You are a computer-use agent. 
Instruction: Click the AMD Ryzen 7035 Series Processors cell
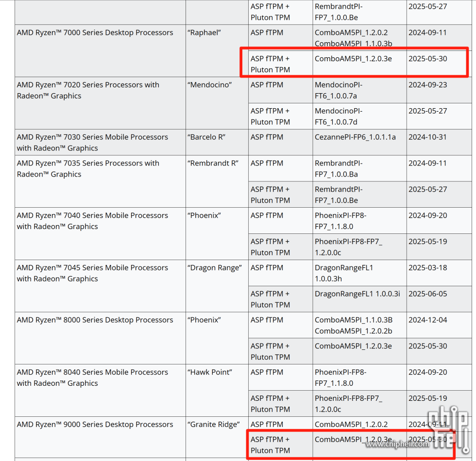pyautogui.click(x=100, y=181)
